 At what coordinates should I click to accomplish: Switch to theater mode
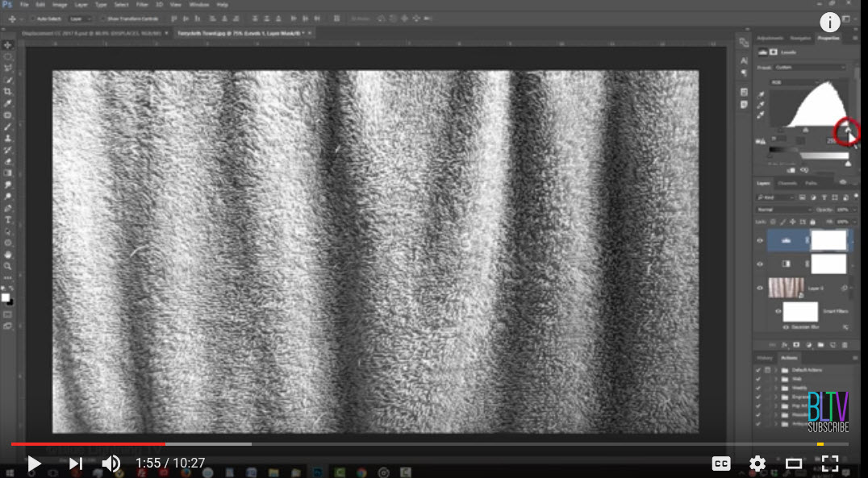(x=794, y=463)
